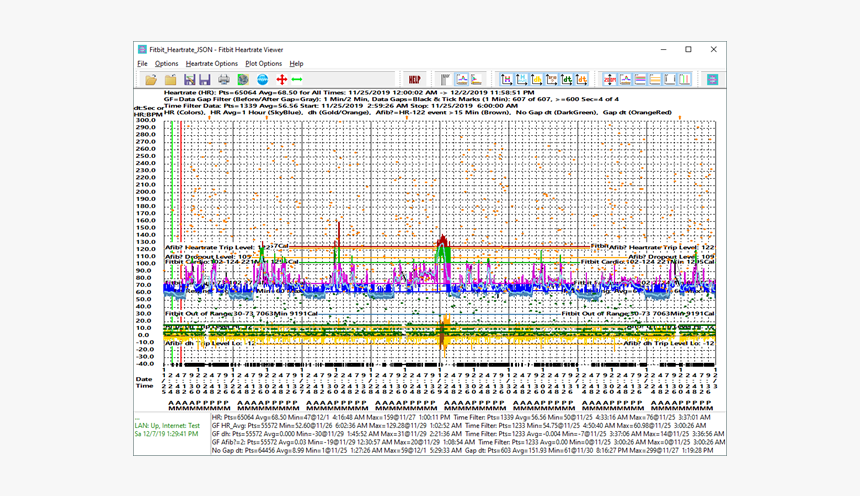Click the 'HR: Pts=65064 Avg=68.50' status row
Image resolution: width=860 pixels, height=496 pixels.
[461, 418]
